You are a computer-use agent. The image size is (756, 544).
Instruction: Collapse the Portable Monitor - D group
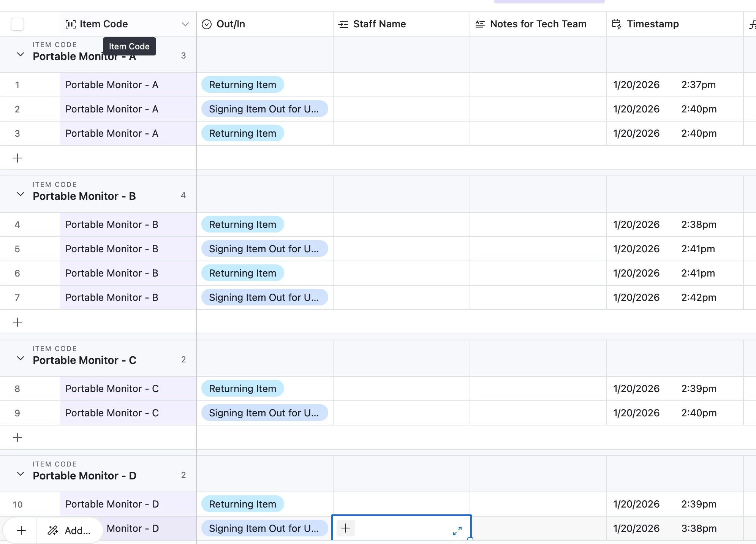click(x=21, y=474)
